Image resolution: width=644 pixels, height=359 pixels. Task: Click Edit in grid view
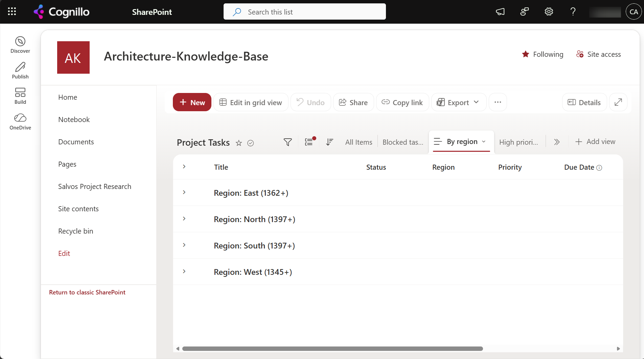tap(251, 102)
